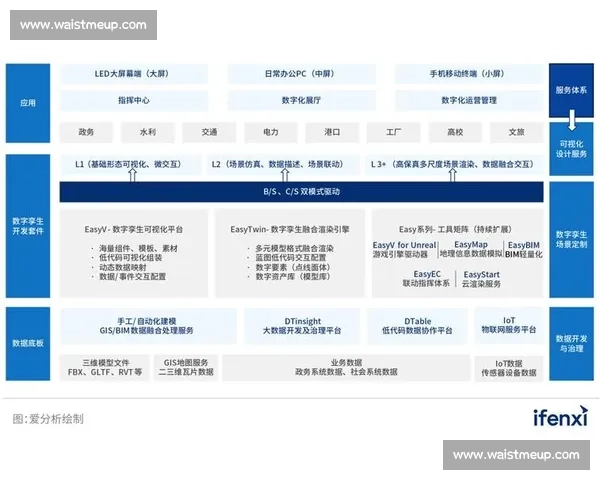Choose the 水利 industry box
600x480 pixels.
pos(148,132)
